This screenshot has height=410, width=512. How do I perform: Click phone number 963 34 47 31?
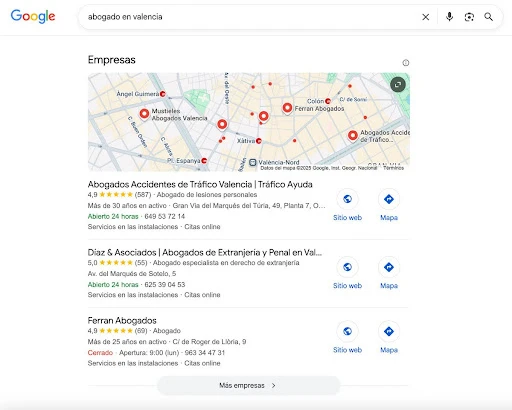205,352
